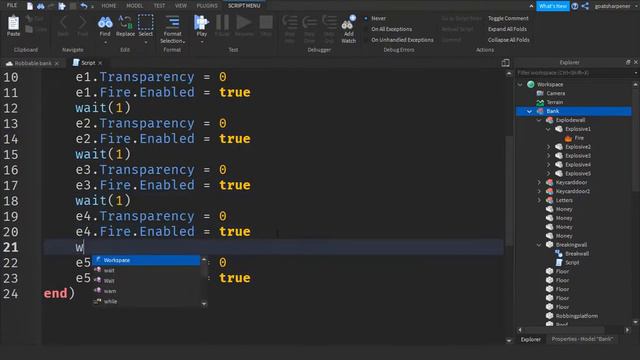Select the Never debug errors option
Image resolution: width=640 pixels, height=360 pixels.
click(x=378, y=18)
